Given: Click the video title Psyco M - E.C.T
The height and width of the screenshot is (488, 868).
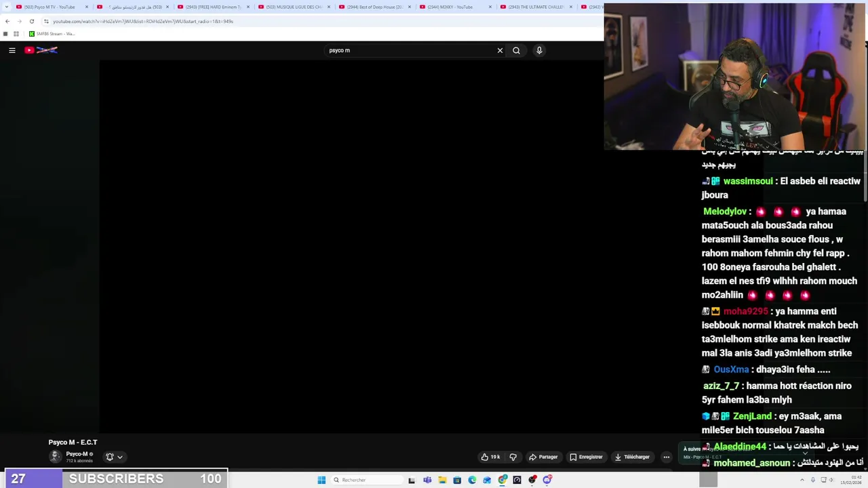Looking at the screenshot, I should [73, 442].
